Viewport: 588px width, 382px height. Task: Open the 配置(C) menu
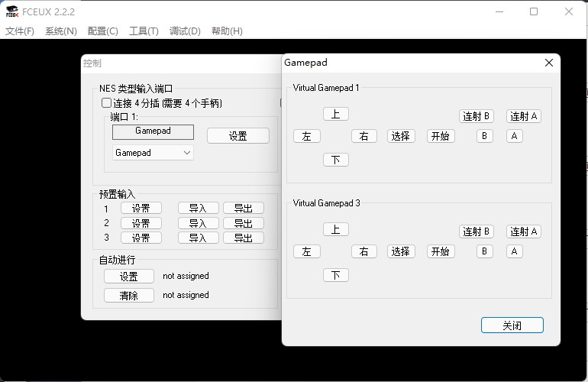tap(103, 31)
